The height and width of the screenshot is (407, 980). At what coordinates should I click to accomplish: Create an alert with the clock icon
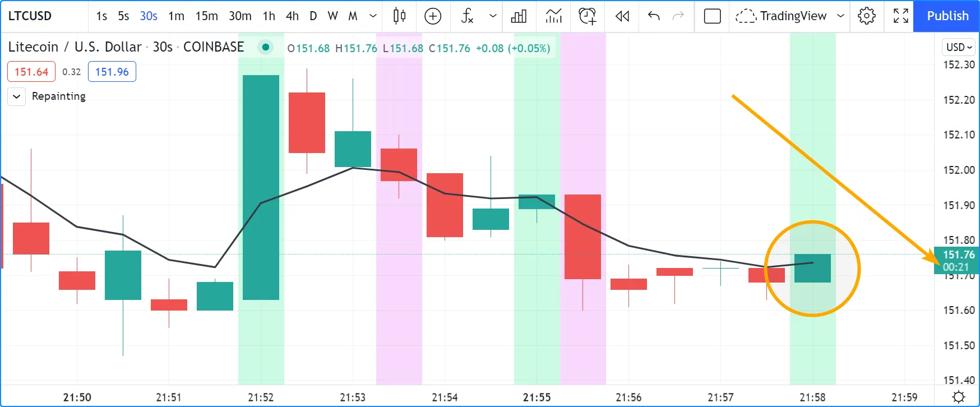587,16
